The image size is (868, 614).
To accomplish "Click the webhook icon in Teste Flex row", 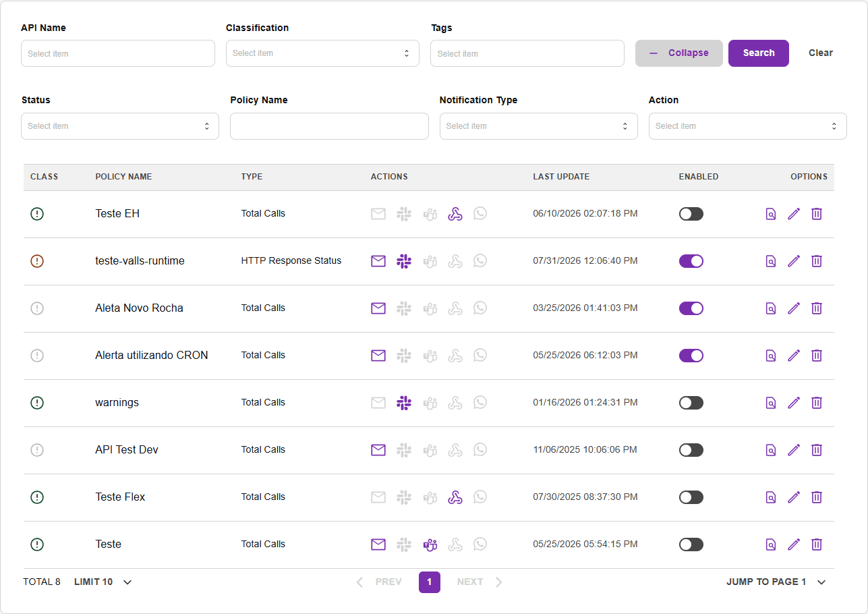I will tap(455, 497).
